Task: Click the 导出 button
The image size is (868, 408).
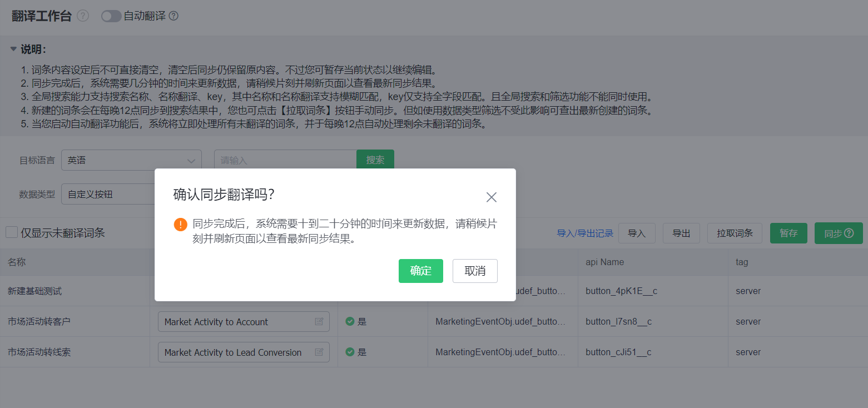Action: [681, 233]
